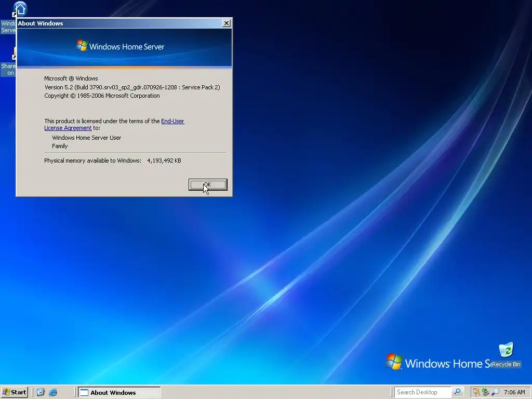Open the License Agreement link
This screenshot has width=532, height=399.
point(68,128)
